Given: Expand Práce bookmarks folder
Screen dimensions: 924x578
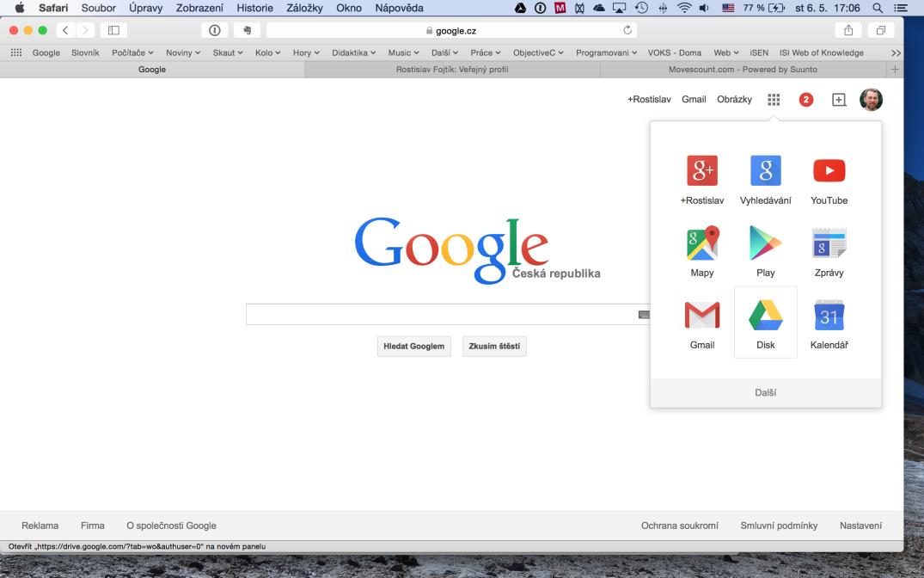Looking at the screenshot, I should pyautogui.click(x=486, y=52).
